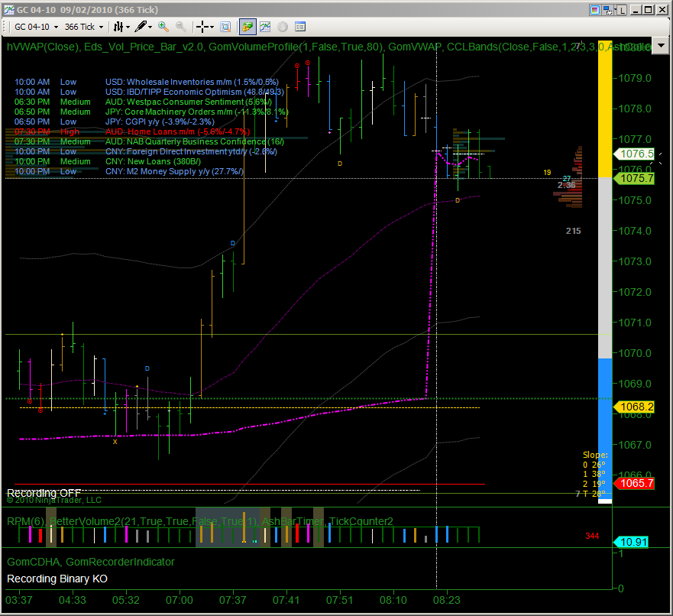Open the indicators chart icon
Screen dimensions: 673x616
265,27
